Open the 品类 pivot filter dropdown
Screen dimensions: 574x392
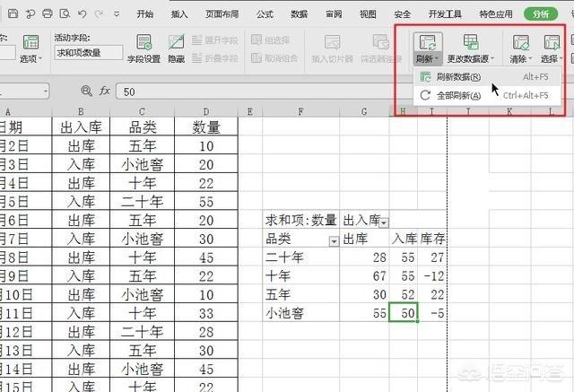(334, 241)
